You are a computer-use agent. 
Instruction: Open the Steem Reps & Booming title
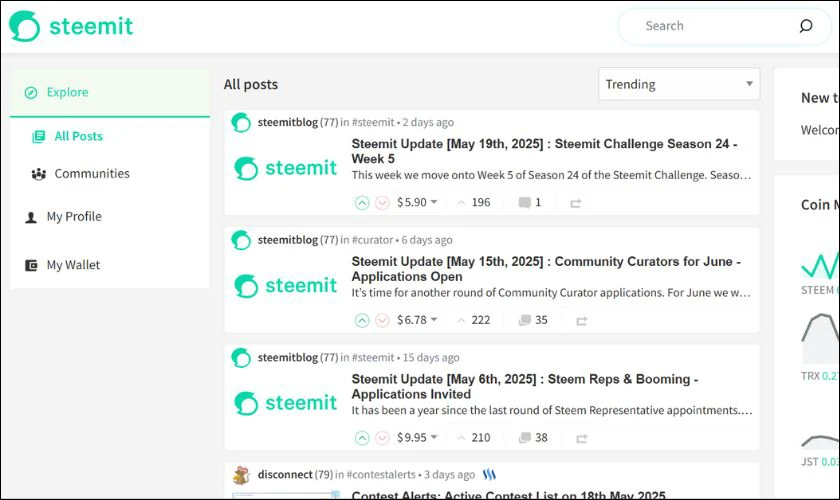coord(525,386)
